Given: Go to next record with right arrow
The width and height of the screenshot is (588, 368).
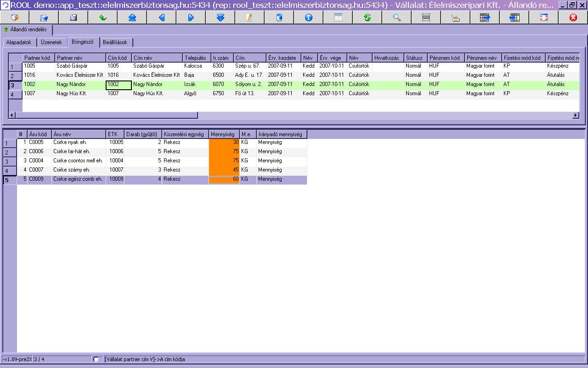Looking at the screenshot, I should tap(191, 17).
